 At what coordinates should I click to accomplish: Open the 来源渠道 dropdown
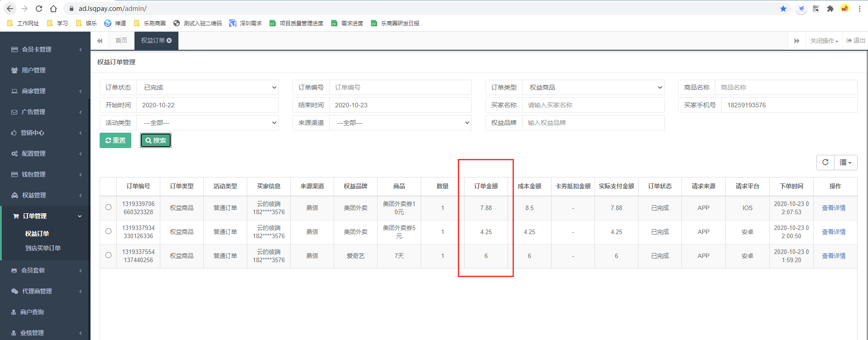pyautogui.click(x=401, y=123)
